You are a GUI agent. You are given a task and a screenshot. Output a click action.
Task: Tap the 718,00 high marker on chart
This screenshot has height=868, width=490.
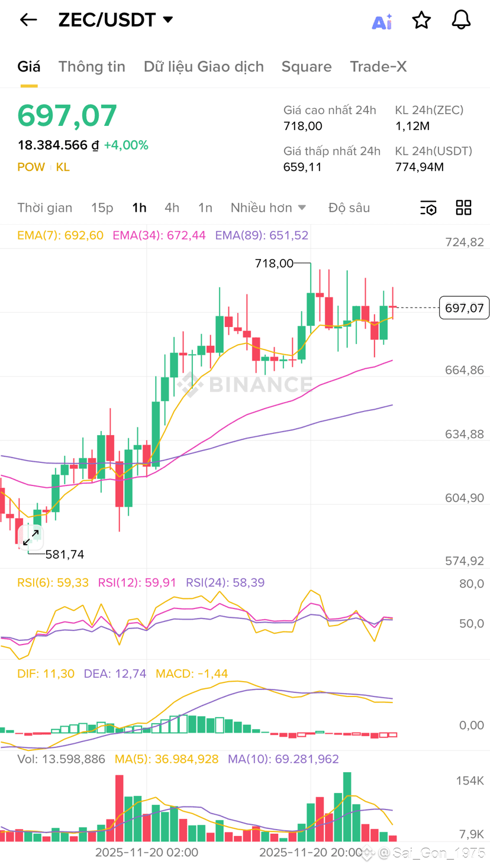coord(274,263)
